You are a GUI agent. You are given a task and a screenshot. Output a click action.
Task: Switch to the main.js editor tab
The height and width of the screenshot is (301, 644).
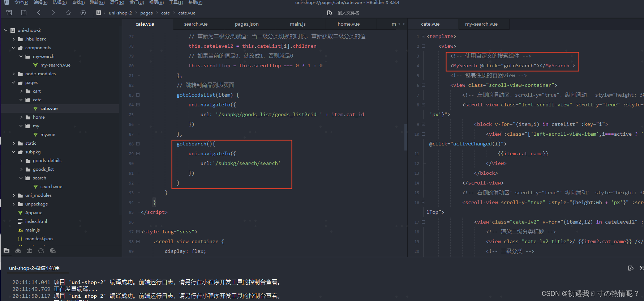298,24
